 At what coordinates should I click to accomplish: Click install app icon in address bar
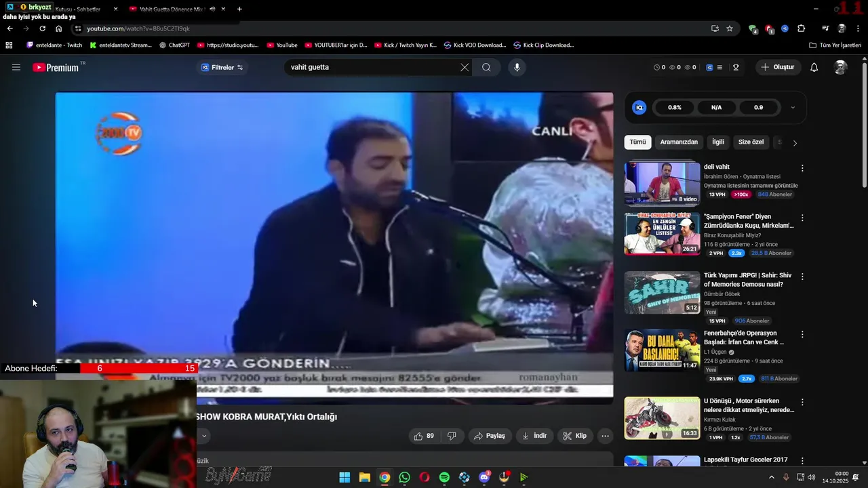coord(715,28)
